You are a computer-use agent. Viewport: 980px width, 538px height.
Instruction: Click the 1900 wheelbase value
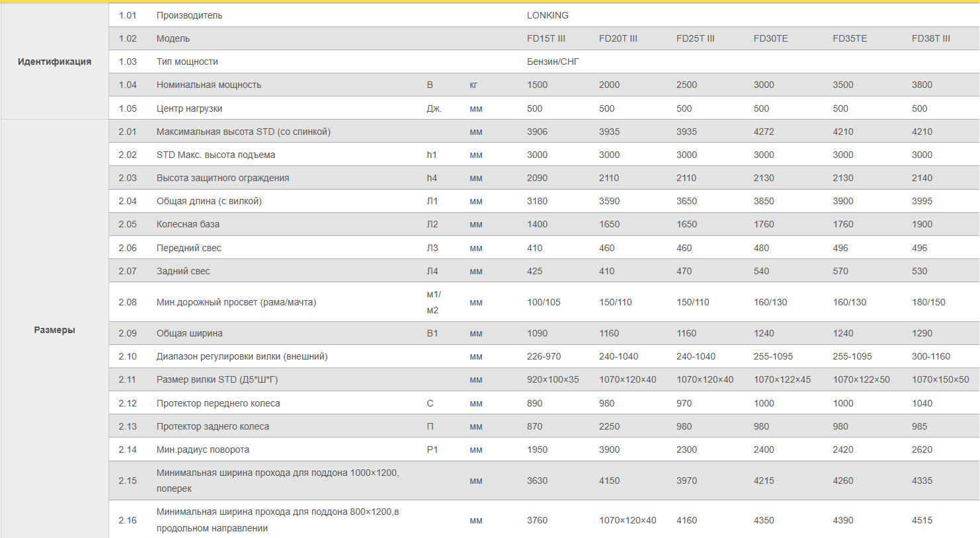922,224
